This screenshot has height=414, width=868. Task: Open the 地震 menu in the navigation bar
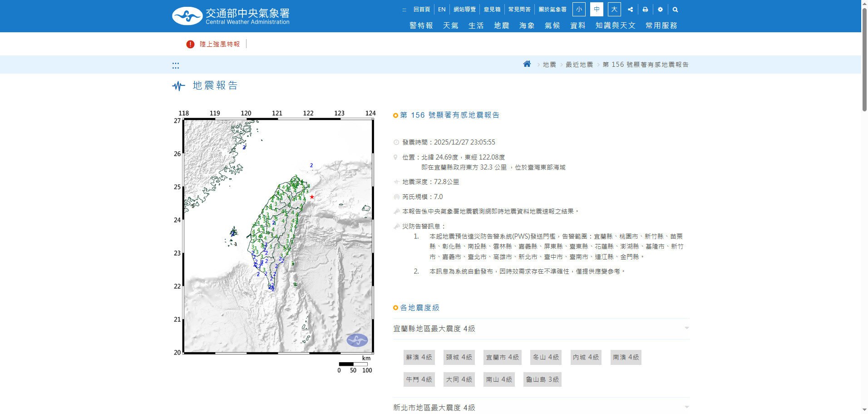501,25
